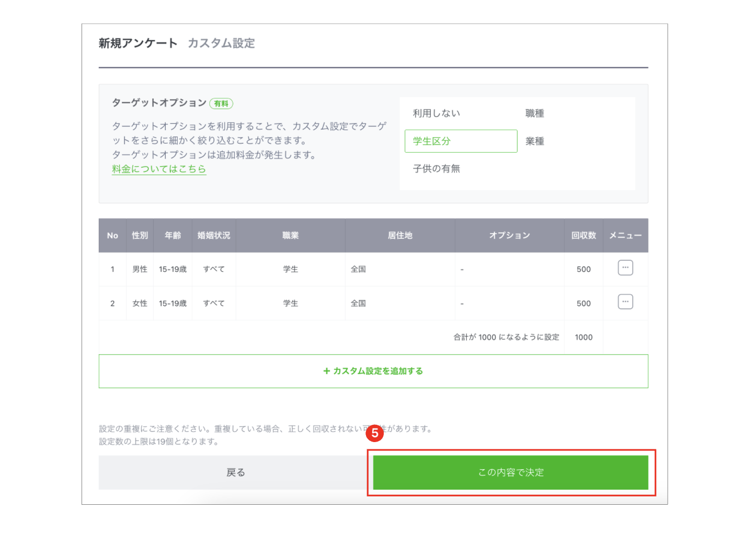Click the total 1000 value cell
756x533 pixels.
[x=583, y=337]
